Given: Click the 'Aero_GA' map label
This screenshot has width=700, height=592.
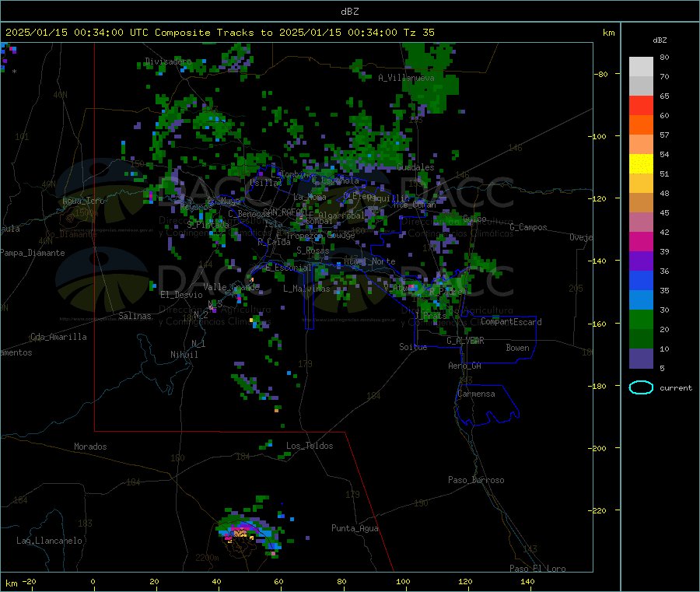Looking at the screenshot, I should 465,366.
